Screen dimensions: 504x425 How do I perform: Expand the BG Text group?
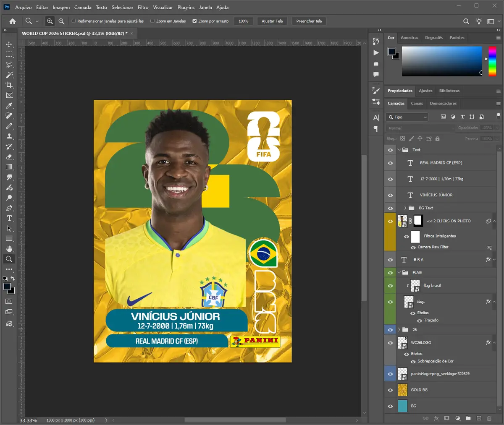pos(405,208)
